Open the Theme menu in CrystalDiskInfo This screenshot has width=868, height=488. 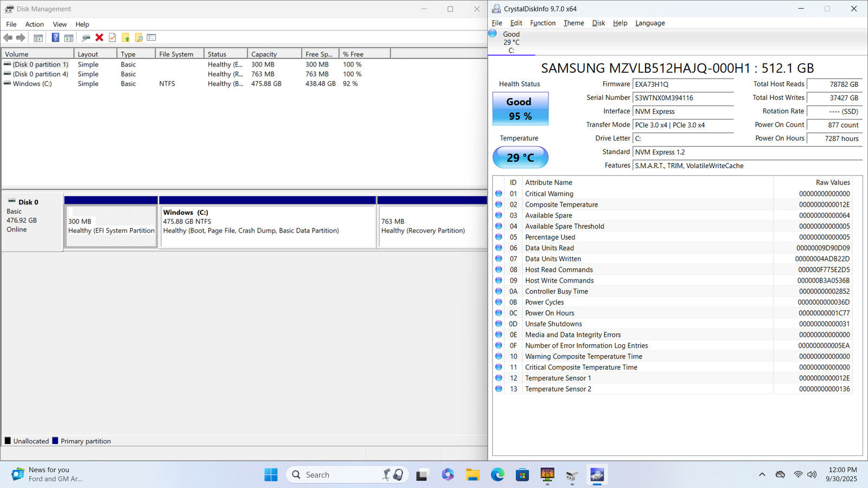coord(574,23)
